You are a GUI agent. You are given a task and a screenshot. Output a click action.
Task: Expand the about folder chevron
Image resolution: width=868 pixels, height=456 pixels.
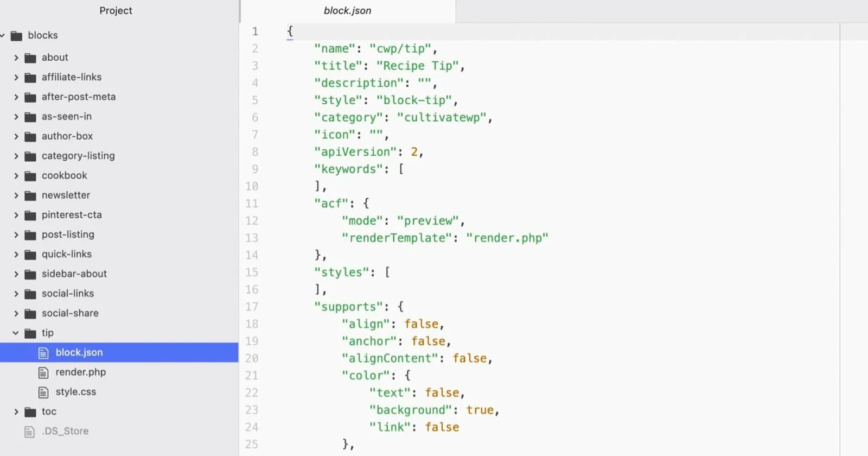(x=16, y=58)
